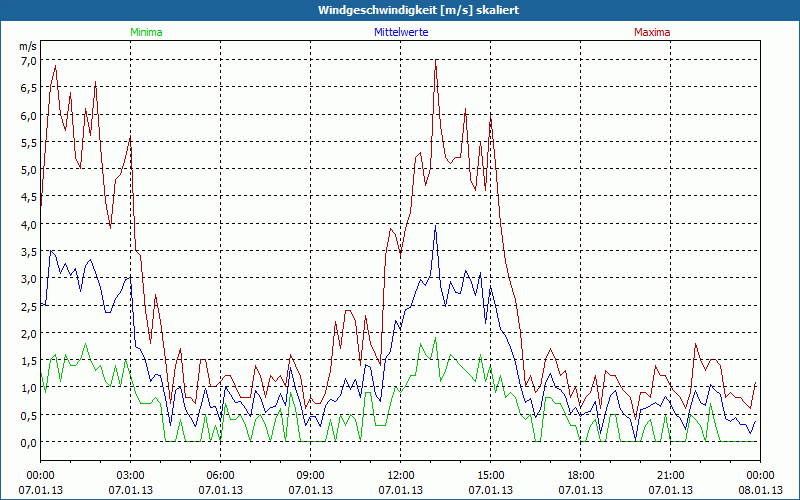Click the '1,5' y-axis value
This screenshot has height=500, width=800.
29,361
